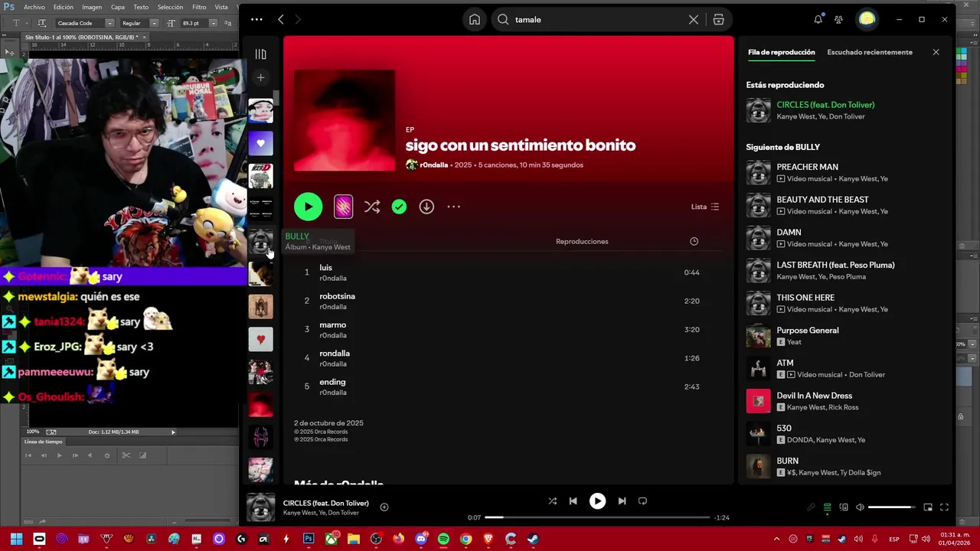Close the Sin título-1 document tab
The height and width of the screenshot is (551, 980).
point(144,37)
